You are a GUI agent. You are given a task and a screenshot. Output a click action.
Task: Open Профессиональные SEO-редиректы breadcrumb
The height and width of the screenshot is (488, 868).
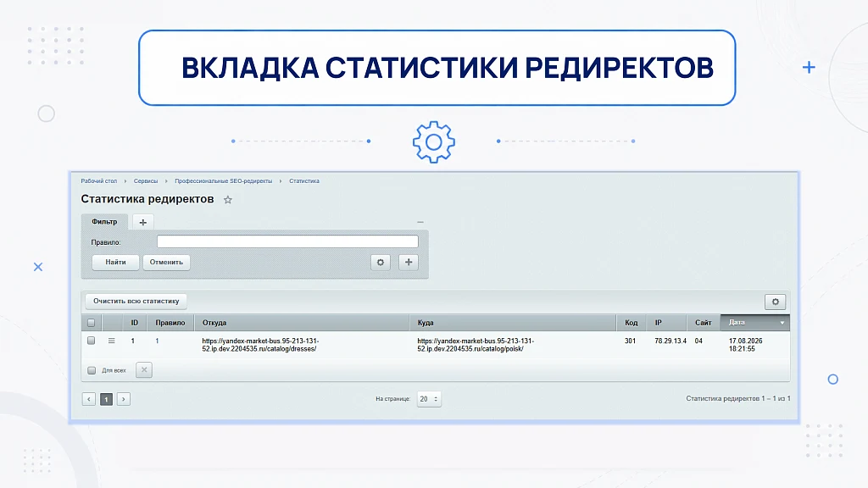[224, 181]
